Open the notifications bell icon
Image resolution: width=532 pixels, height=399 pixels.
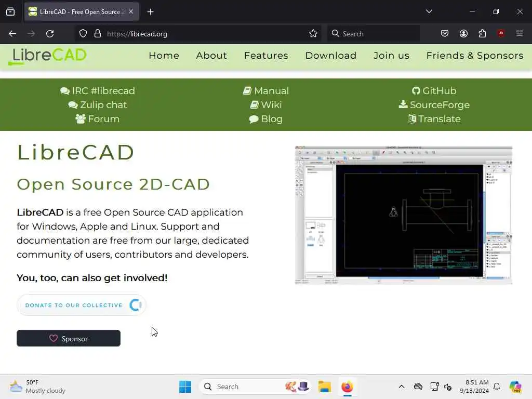coord(497,387)
